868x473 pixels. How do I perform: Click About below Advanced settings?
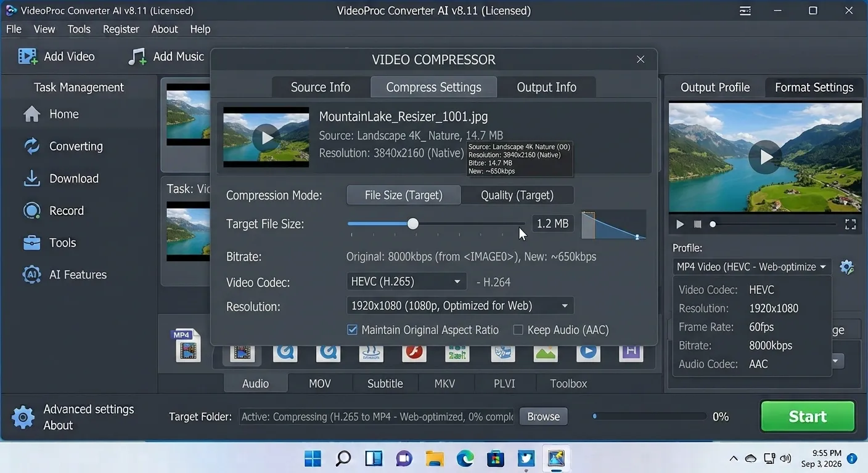pyautogui.click(x=58, y=425)
